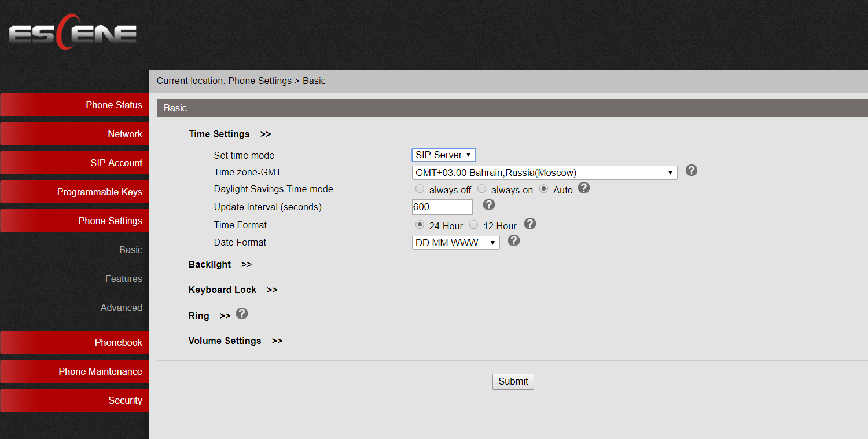The image size is (868, 439).
Task: Choose the 12 Hour time format
Action: [x=473, y=225]
